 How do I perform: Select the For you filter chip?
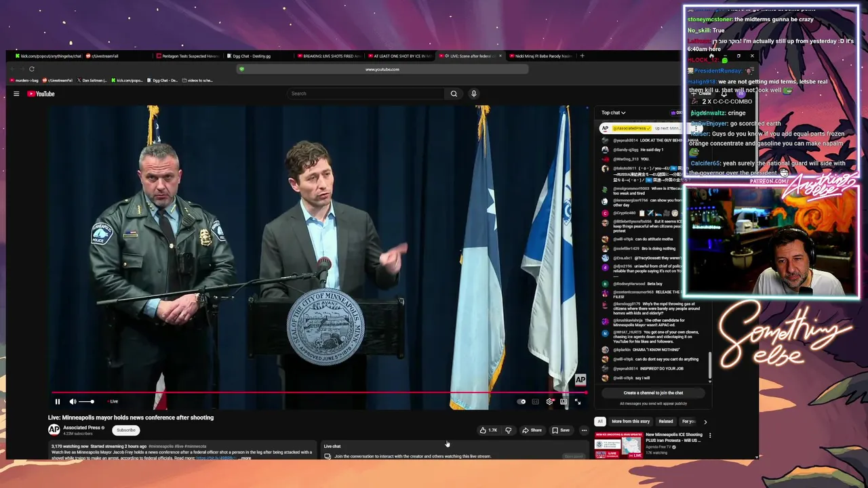click(x=688, y=422)
